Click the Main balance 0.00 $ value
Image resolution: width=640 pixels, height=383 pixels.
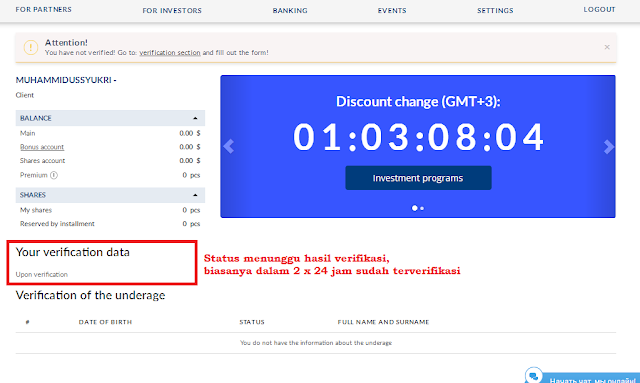pos(190,134)
